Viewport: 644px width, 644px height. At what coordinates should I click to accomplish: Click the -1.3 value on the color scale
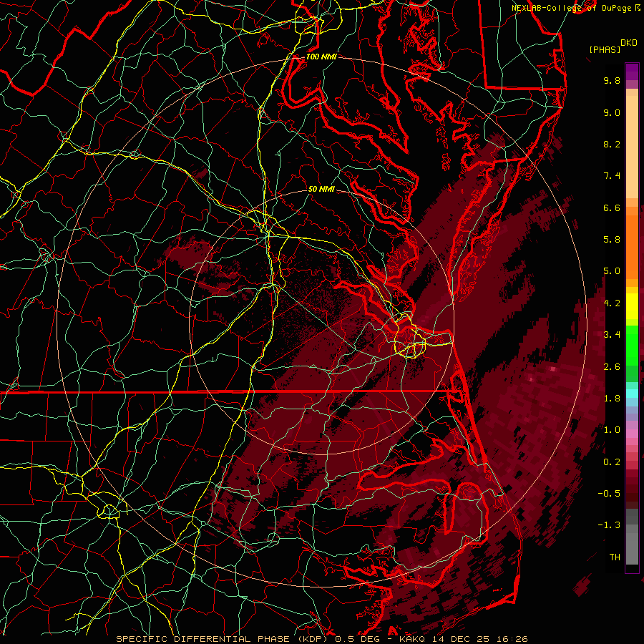pyautogui.click(x=609, y=525)
